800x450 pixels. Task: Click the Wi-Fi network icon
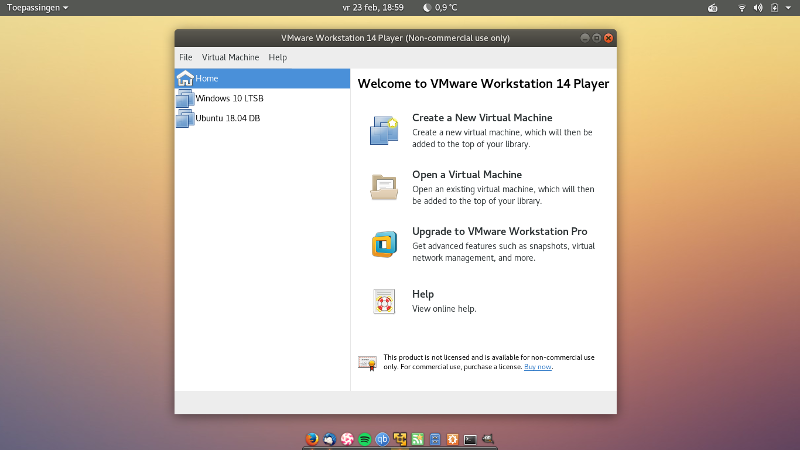click(742, 8)
